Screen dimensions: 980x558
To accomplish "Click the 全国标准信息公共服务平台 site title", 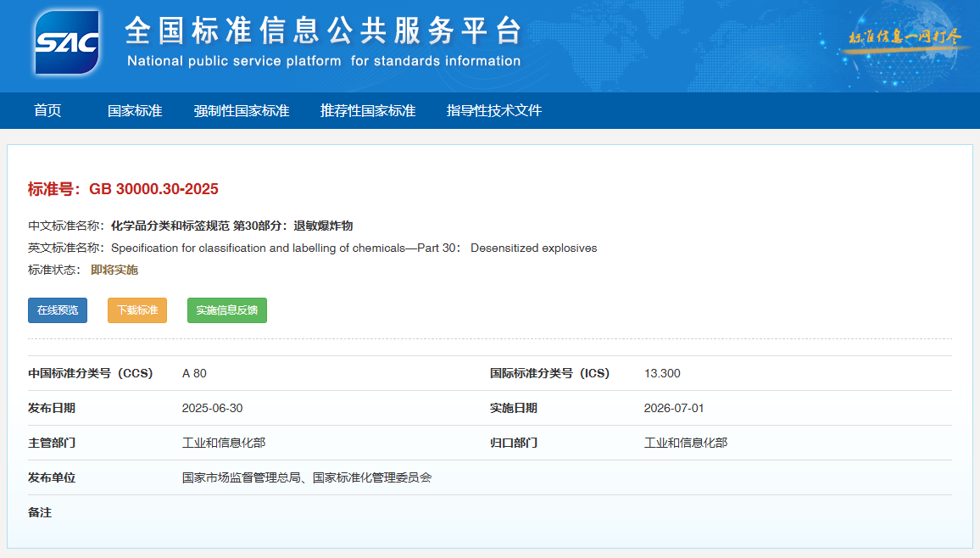I will coord(323,31).
